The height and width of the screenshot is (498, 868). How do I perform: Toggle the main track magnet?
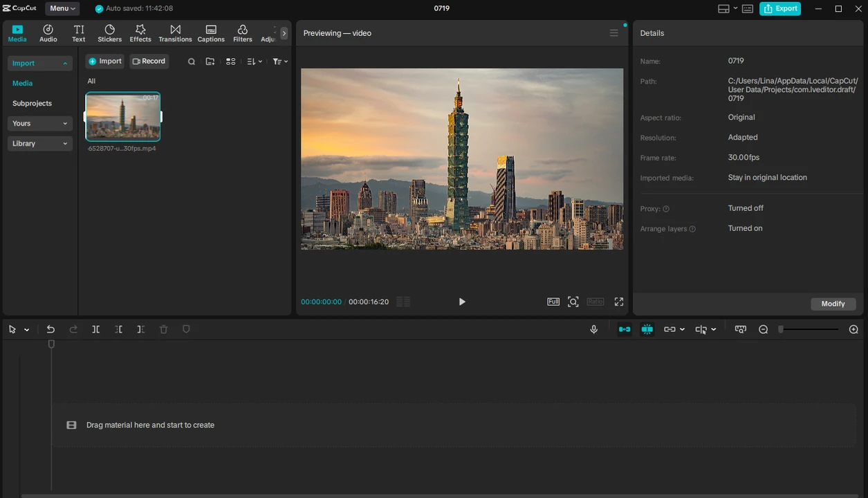625,329
